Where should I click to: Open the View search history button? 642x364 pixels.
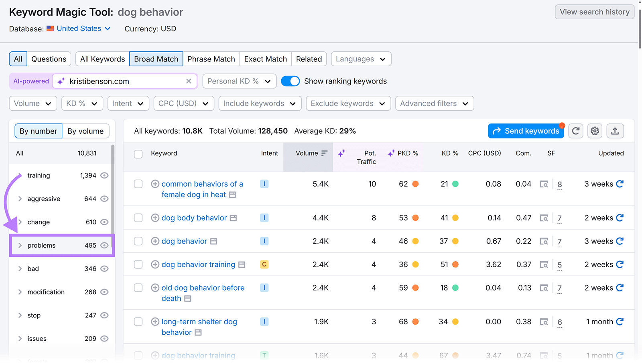594,12
